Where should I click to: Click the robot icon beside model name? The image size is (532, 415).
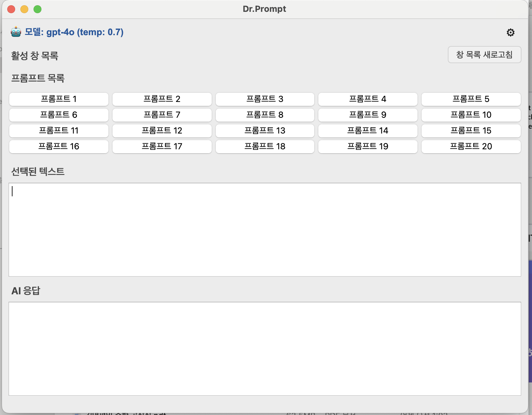(x=16, y=32)
